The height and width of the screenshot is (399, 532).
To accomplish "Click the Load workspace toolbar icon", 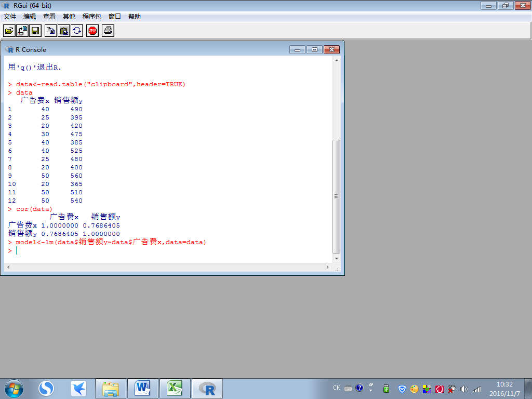I will pos(22,31).
